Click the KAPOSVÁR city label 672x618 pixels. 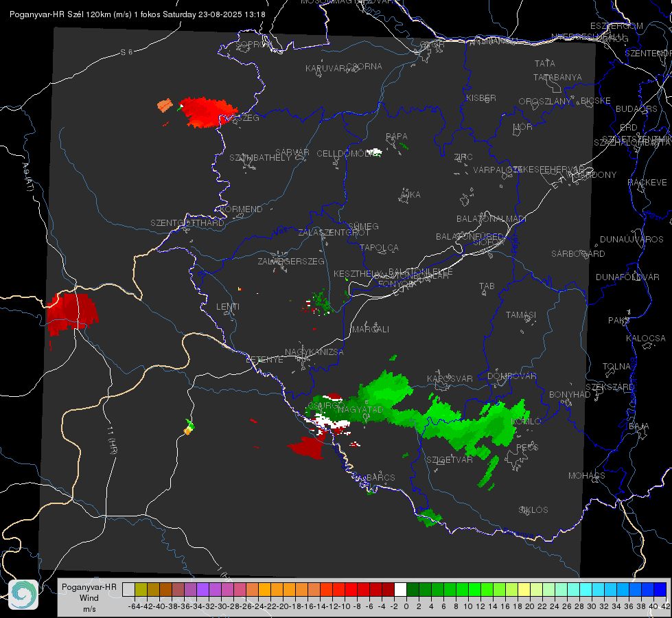(450, 378)
